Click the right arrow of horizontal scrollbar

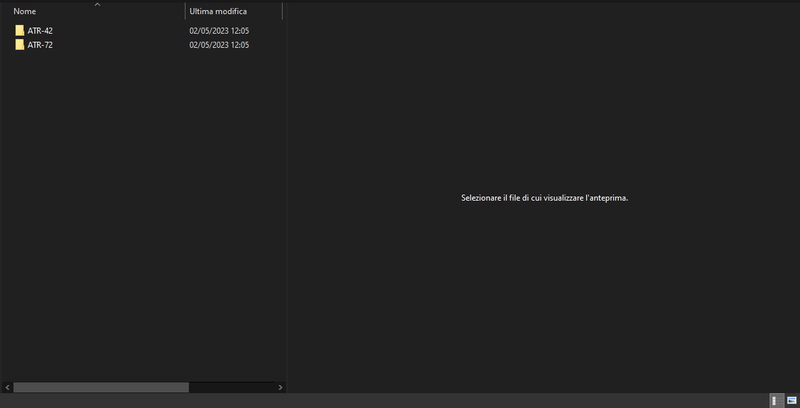point(281,387)
